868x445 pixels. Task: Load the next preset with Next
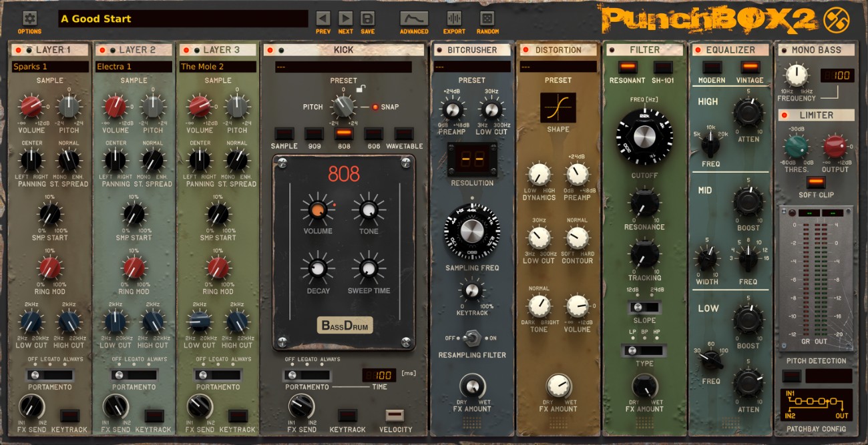coord(345,19)
